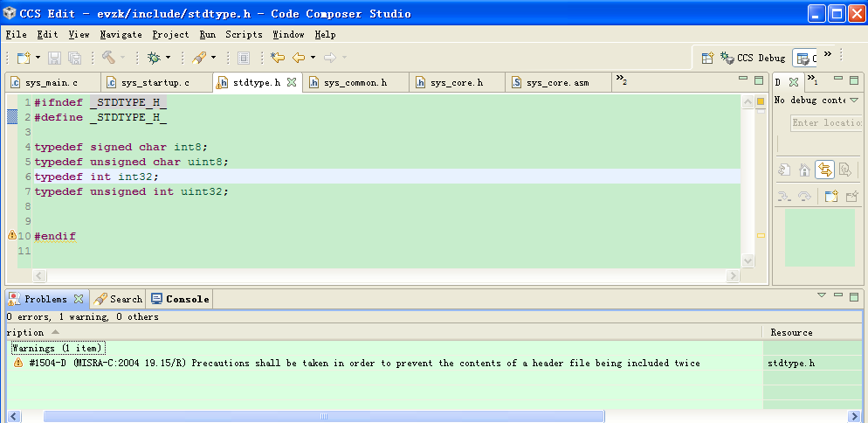Maximize the editor area
The width and height of the screenshot is (868, 423).
(x=759, y=80)
